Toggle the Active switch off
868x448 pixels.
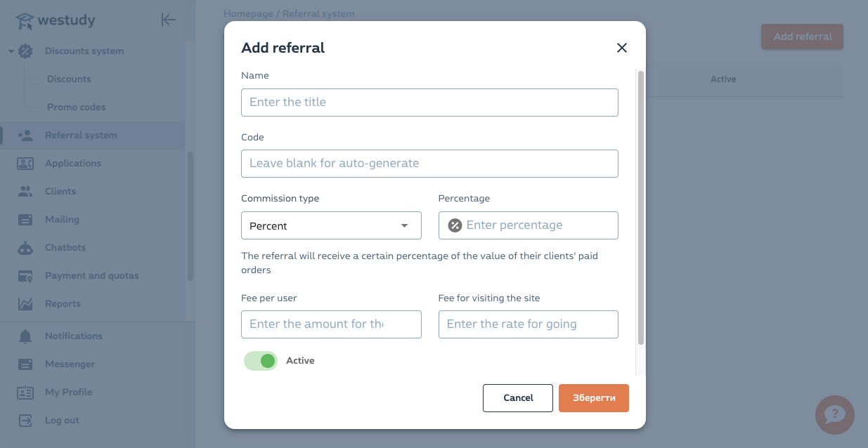[261, 361]
